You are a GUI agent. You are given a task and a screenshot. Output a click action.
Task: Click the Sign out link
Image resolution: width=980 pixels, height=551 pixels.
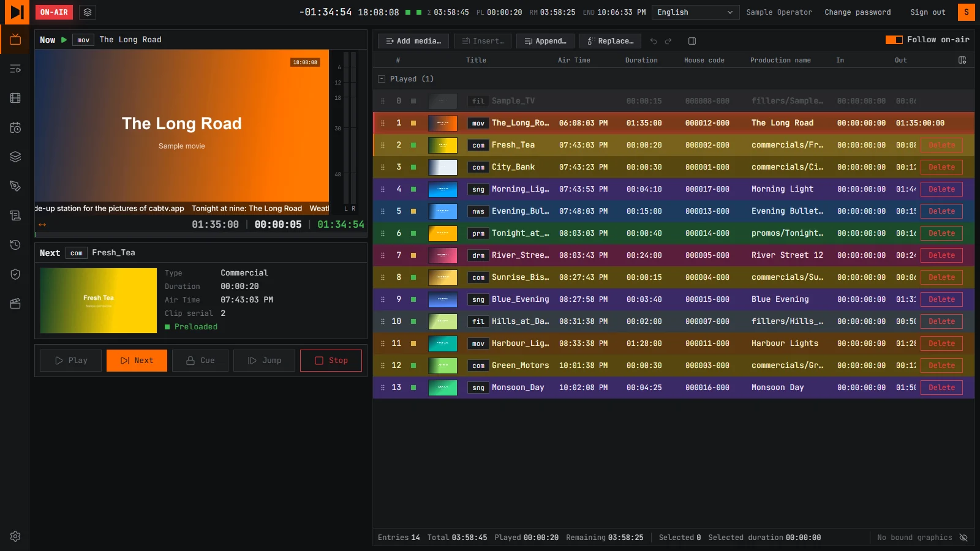928,12
